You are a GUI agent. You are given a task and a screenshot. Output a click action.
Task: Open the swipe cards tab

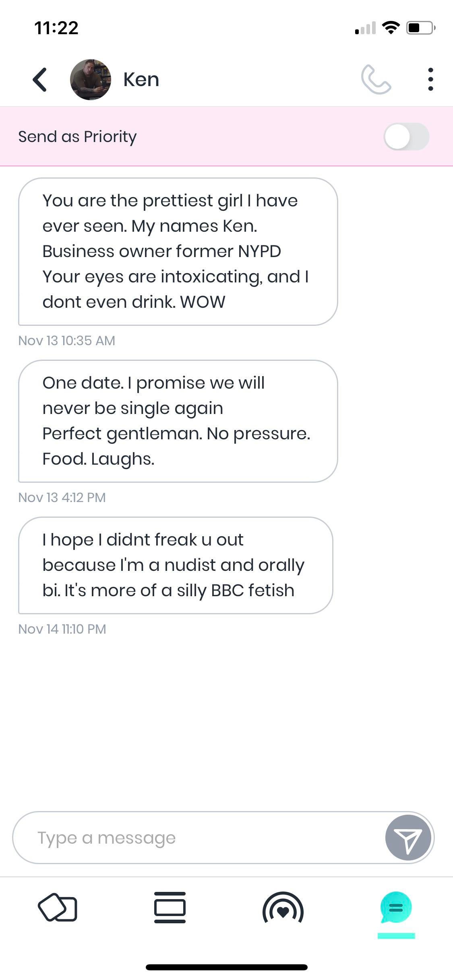coord(58,908)
